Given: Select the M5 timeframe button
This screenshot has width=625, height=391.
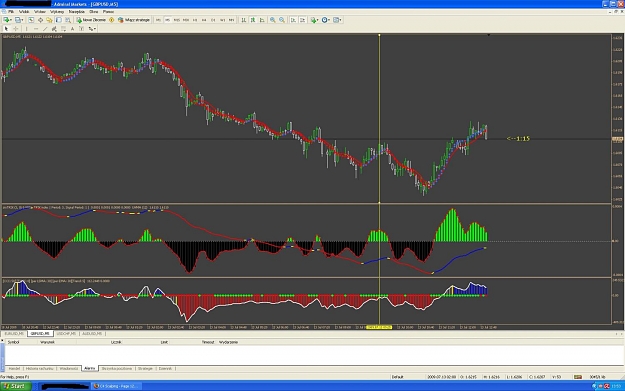Looking at the screenshot, I should 167,20.
